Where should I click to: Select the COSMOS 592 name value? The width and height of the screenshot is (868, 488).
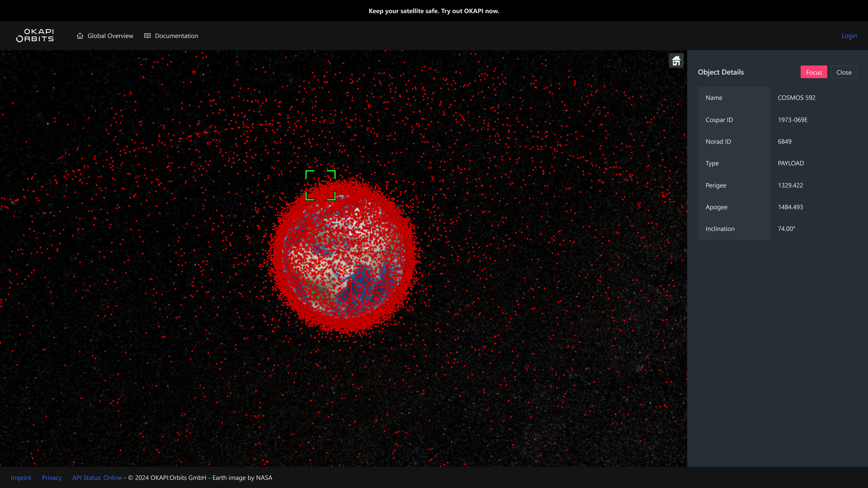[x=797, y=98]
